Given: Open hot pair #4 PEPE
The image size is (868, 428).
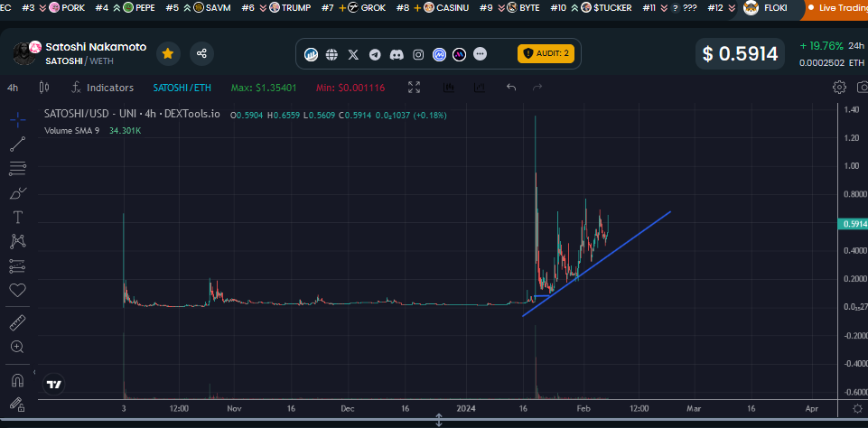Looking at the screenshot, I should (x=125, y=8).
